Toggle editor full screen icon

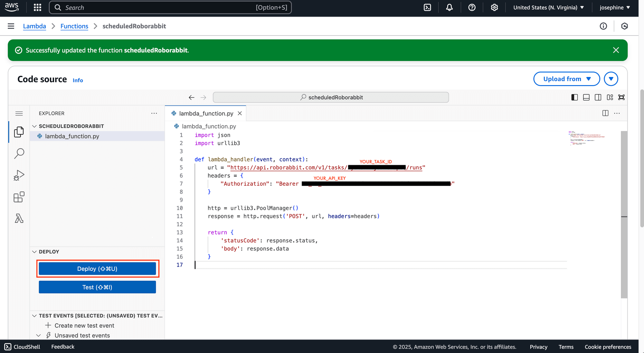[x=621, y=97]
